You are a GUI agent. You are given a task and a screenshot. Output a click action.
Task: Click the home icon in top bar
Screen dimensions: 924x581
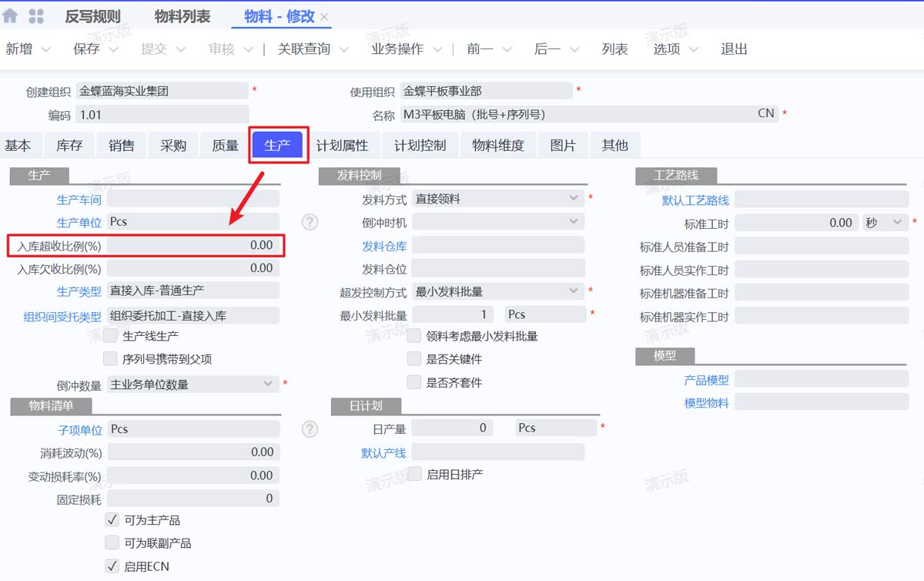pyautogui.click(x=9, y=14)
